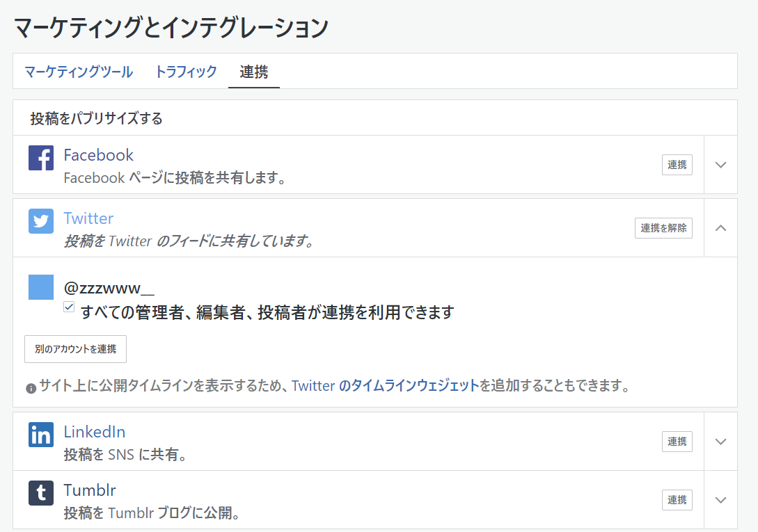Open Twitter のタイムラインウェジェット link
This screenshot has width=758, height=532.
[386, 385]
